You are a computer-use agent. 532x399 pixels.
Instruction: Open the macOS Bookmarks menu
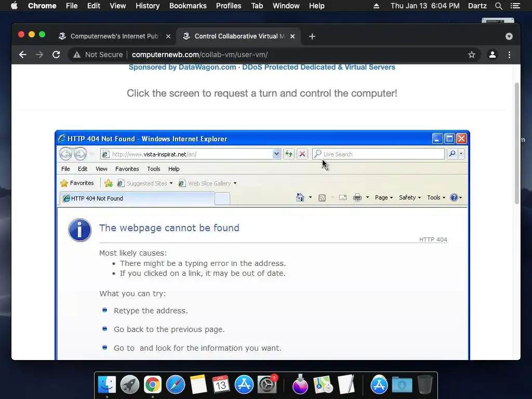[188, 6]
